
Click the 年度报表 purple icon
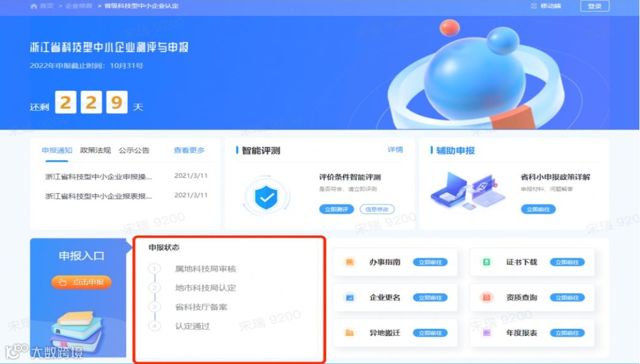pos(487,333)
